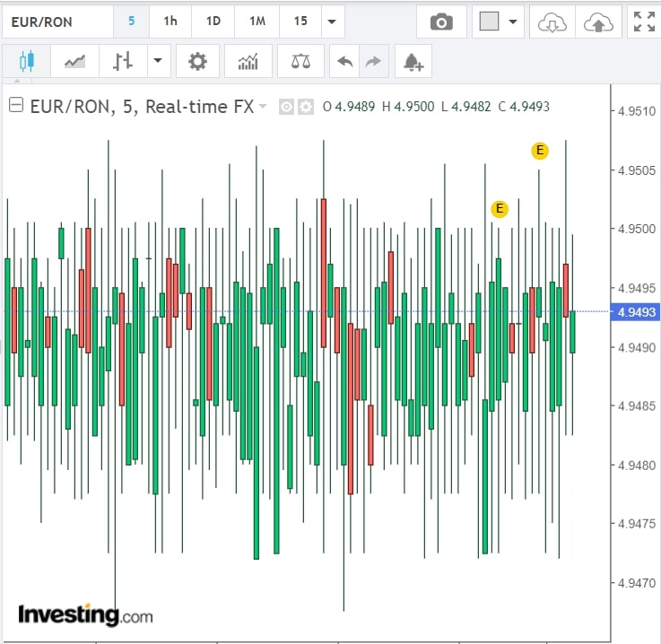Select the 1D timeframe
661x644 pixels.
[x=213, y=22]
